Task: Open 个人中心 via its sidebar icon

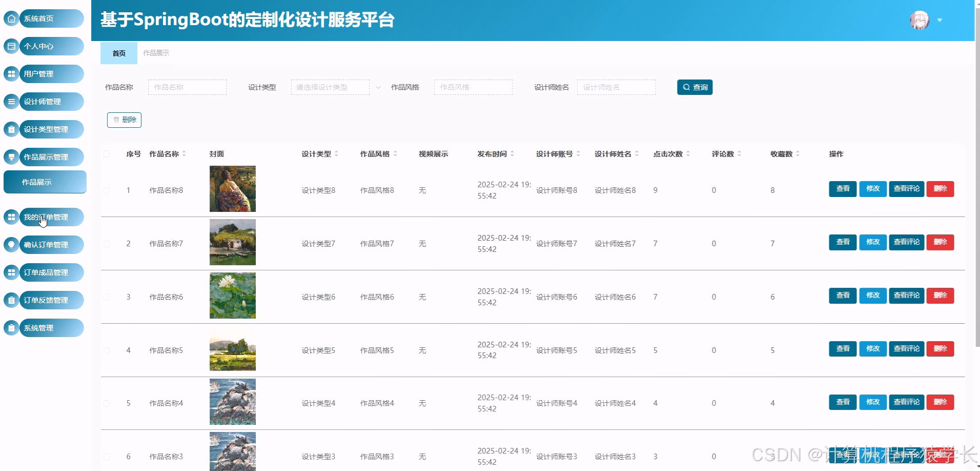Action: pos(11,46)
